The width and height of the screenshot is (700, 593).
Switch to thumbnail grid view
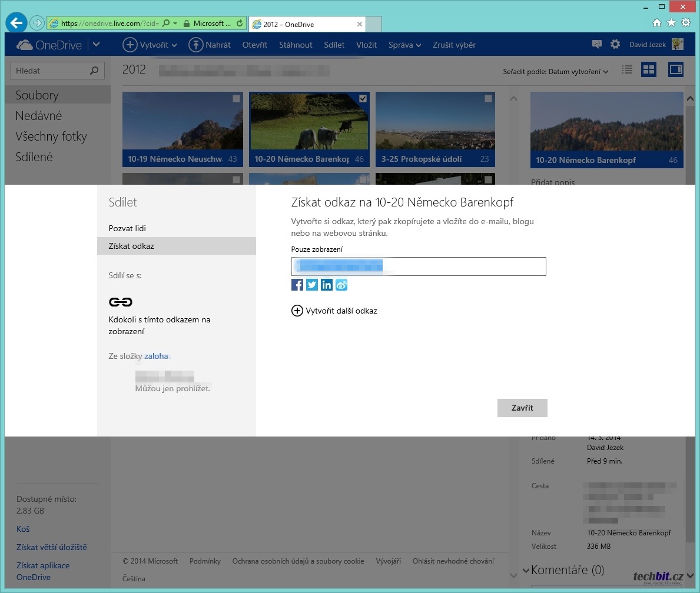click(649, 70)
